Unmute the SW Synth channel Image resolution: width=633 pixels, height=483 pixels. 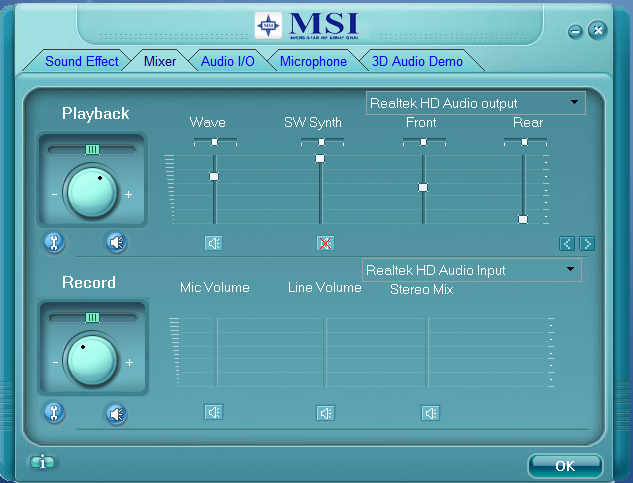(325, 242)
